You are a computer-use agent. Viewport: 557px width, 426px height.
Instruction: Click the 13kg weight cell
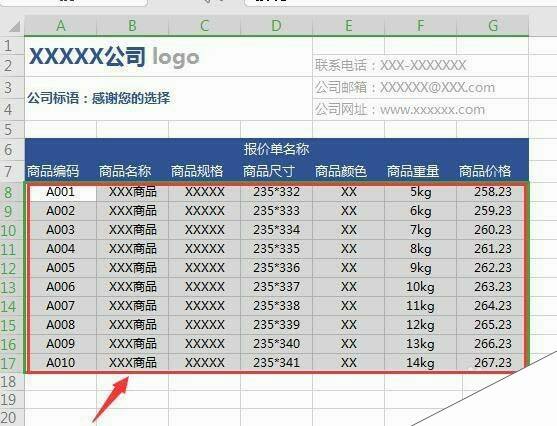tap(420, 344)
